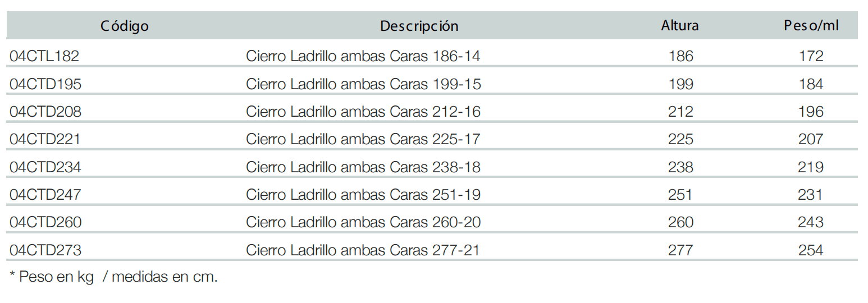
Task: Click description Cierro Ladrillo ambas Caras 186-14
Action: pyautogui.click(x=363, y=56)
